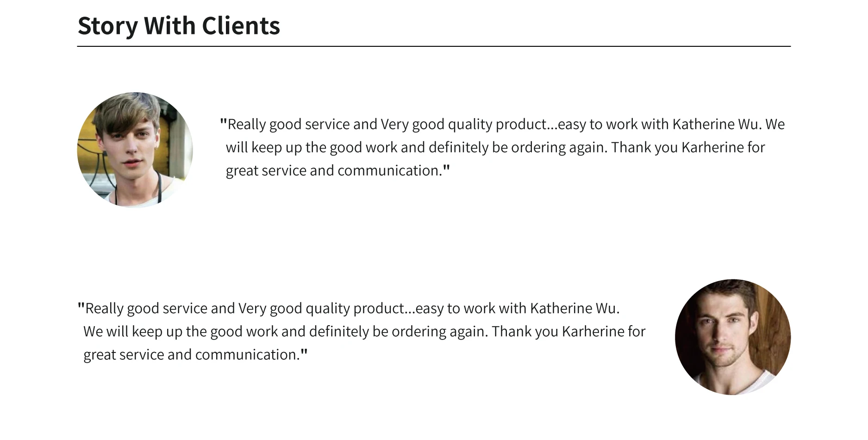868x440 pixels.
Task: Click the "Story With Clients" heading
Action: pos(179,25)
